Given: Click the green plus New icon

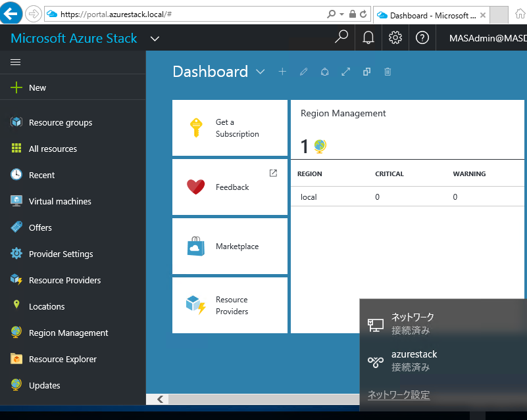Looking at the screenshot, I should [16, 87].
